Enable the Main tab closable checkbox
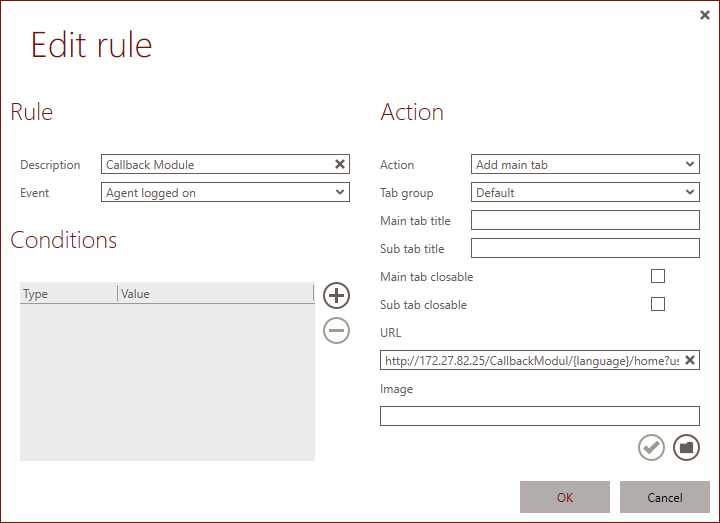This screenshot has width=720, height=523. tap(658, 277)
